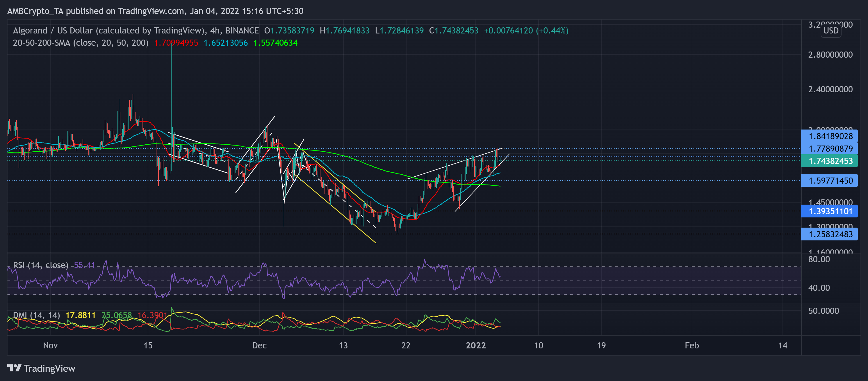
Task: Open the USD price scale currency selector
Action: (830, 31)
